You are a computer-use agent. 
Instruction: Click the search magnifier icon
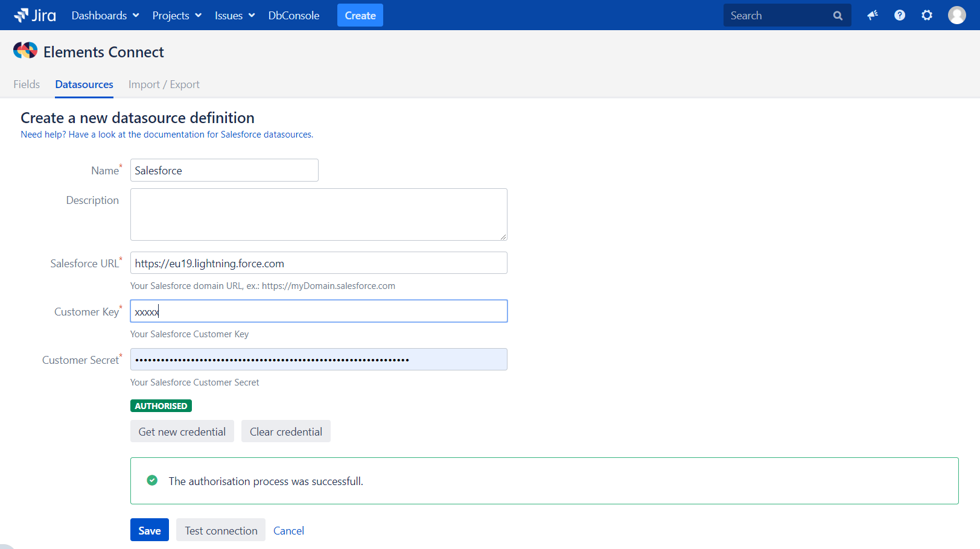pyautogui.click(x=838, y=16)
